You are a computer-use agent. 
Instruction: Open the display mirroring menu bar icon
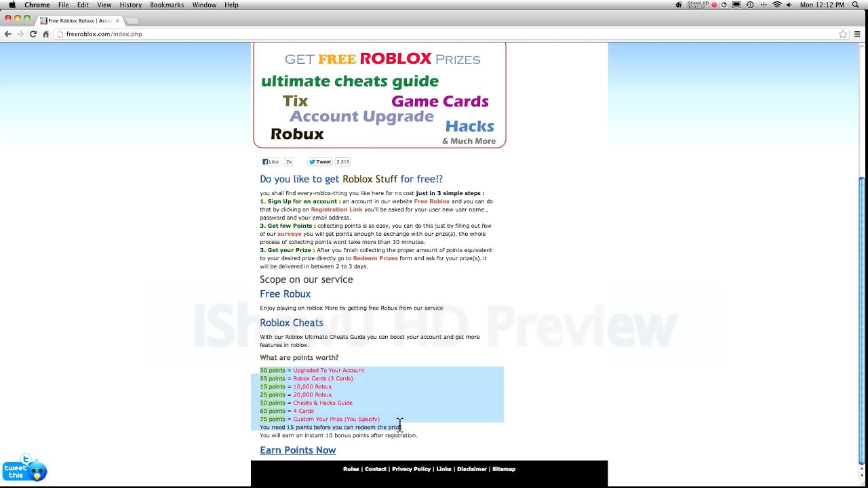coord(736,5)
